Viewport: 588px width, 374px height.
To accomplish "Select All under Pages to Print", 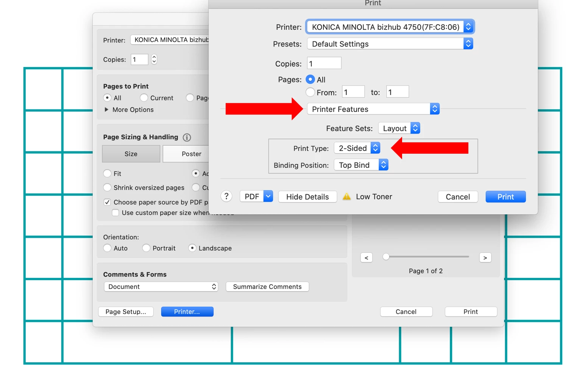I will (x=107, y=98).
